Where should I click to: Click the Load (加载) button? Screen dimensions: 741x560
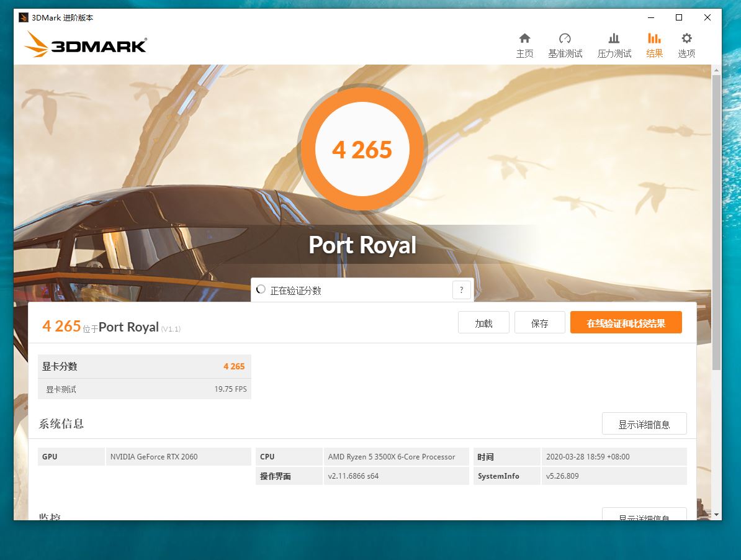click(483, 322)
